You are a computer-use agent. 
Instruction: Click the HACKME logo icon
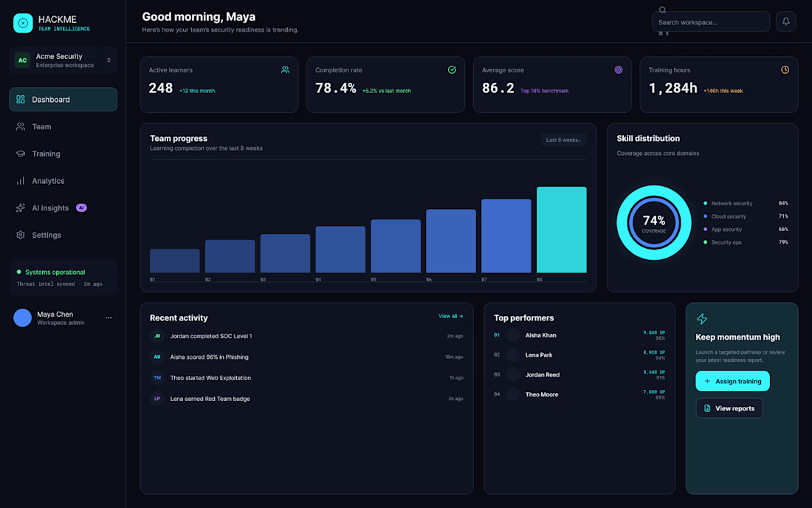(23, 23)
